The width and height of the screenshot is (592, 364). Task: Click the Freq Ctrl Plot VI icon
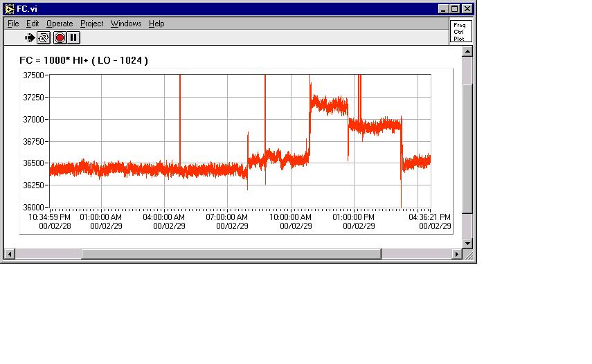pyautogui.click(x=460, y=31)
